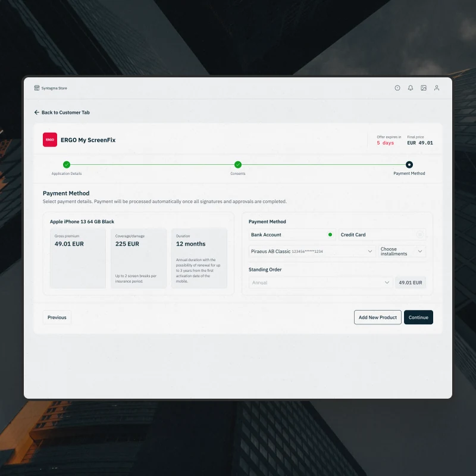The image size is (476, 476).
Task: Open the circular help icon in header
Action: (397, 88)
